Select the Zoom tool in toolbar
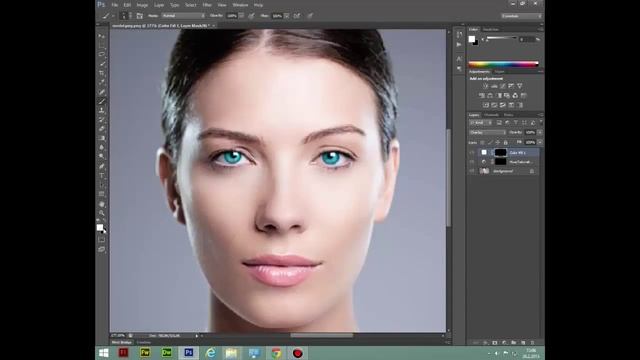 (x=102, y=213)
